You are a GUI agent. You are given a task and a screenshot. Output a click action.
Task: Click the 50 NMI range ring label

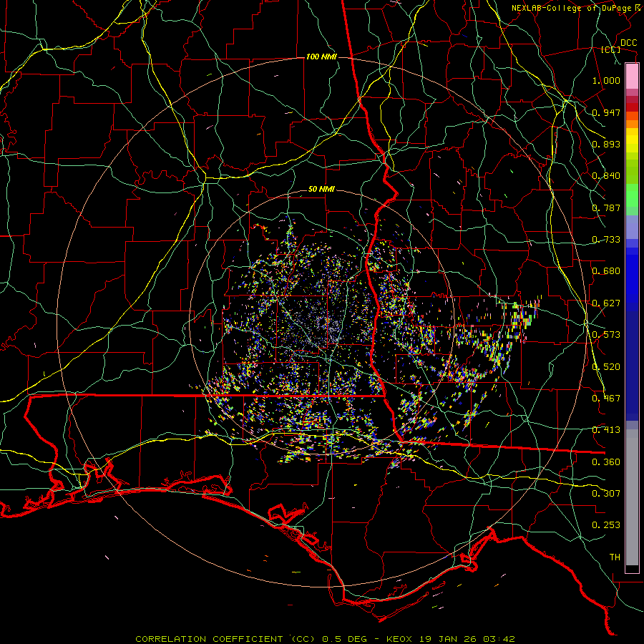(x=321, y=190)
